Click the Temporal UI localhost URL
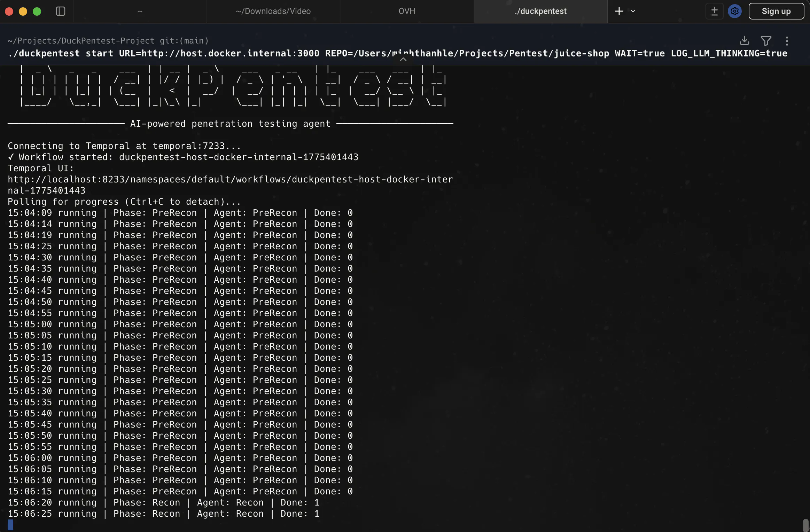810x532 pixels. (230, 185)
